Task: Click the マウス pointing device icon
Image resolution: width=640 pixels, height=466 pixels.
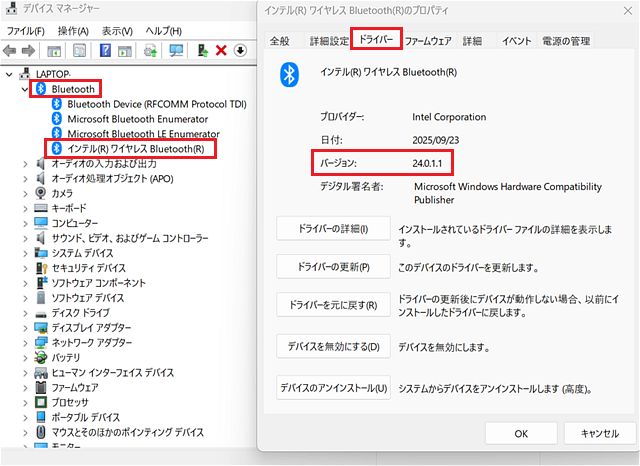Action: tap(41, 432)
